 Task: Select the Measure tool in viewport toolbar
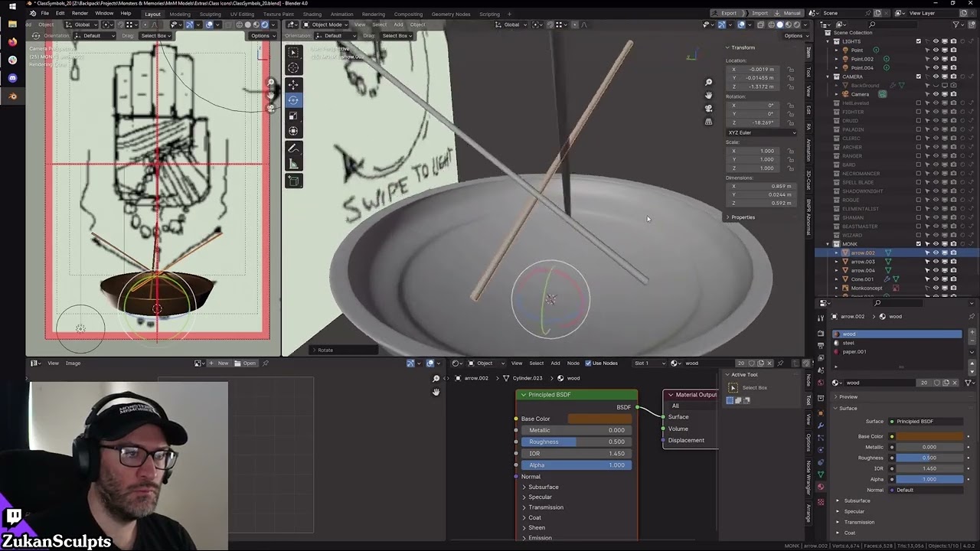293,164
